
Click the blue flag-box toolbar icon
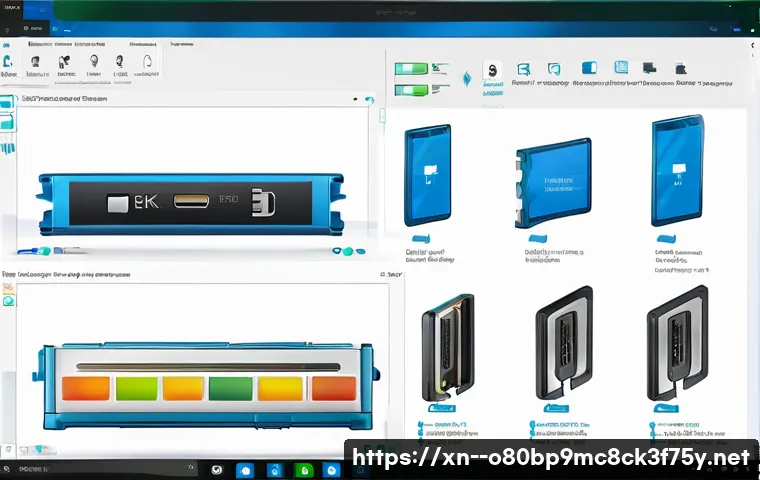[x=523, y=69]
